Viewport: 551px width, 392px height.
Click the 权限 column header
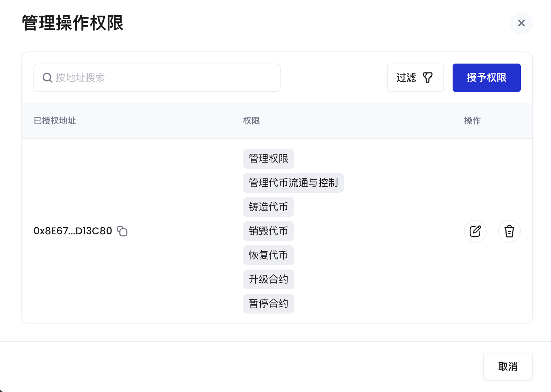[x=251, y=121]
